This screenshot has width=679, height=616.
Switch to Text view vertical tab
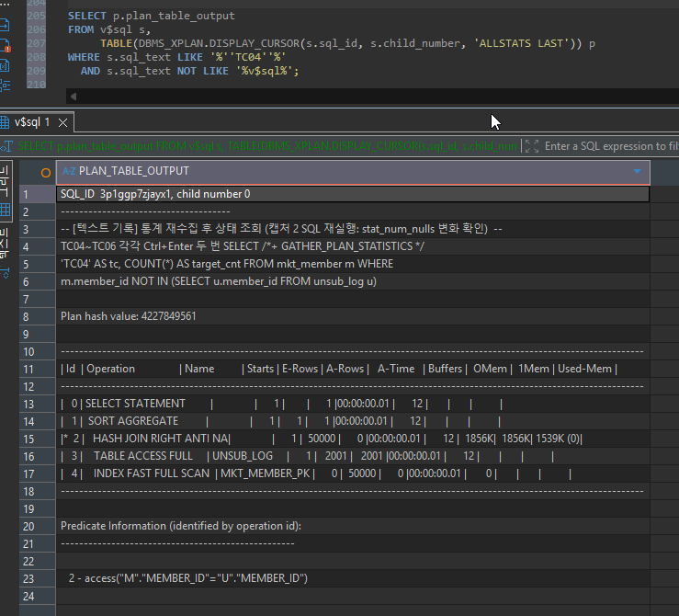(x=5, y=243)
